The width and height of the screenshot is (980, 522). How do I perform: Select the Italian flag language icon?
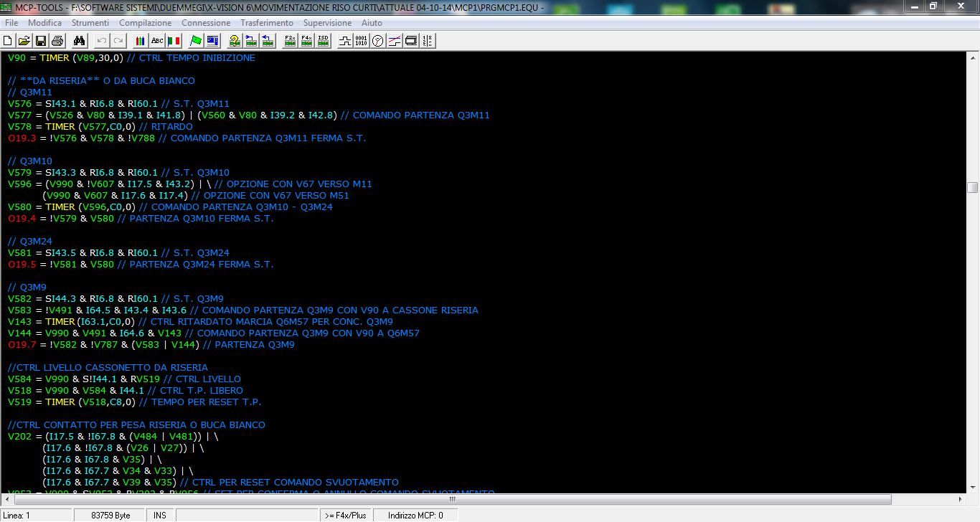point(174,41)
